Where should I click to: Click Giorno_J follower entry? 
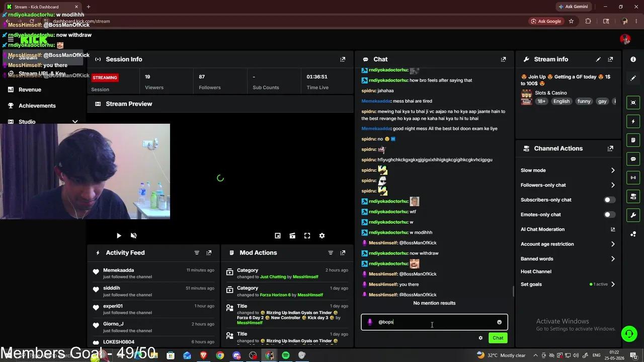point(153,327)
